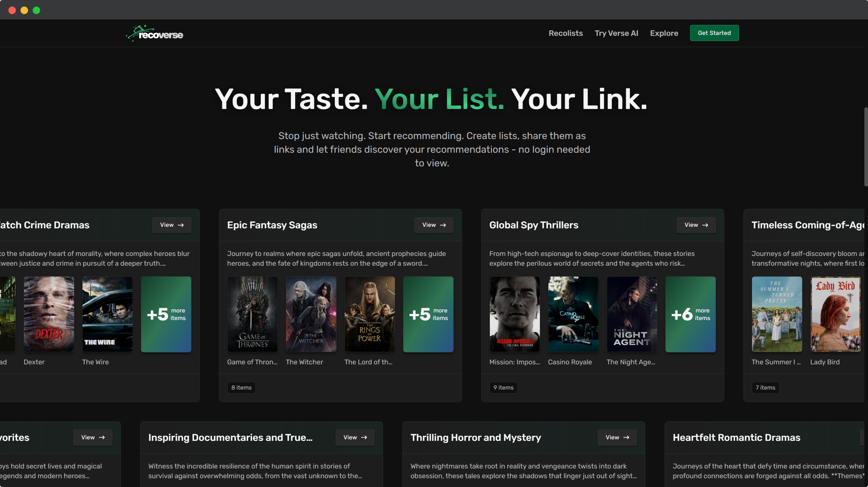Click the Heartfelt Romantic Dramas title
868x487 pixels.
click(x=736, y=437)
